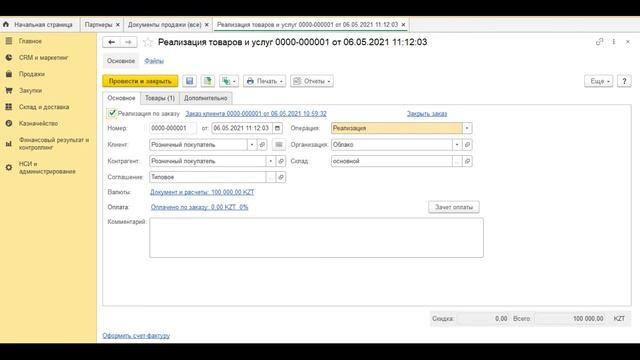Post the document using green sheet icon
The image size is (640, 360).
coord(208,81)
